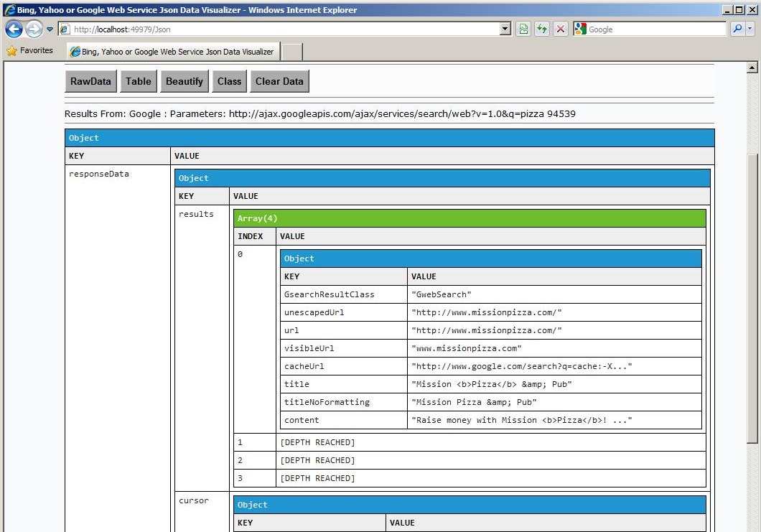Click the index 0 Object header
Viewport: 761px width, 532px height.
[x=490, y=258]
